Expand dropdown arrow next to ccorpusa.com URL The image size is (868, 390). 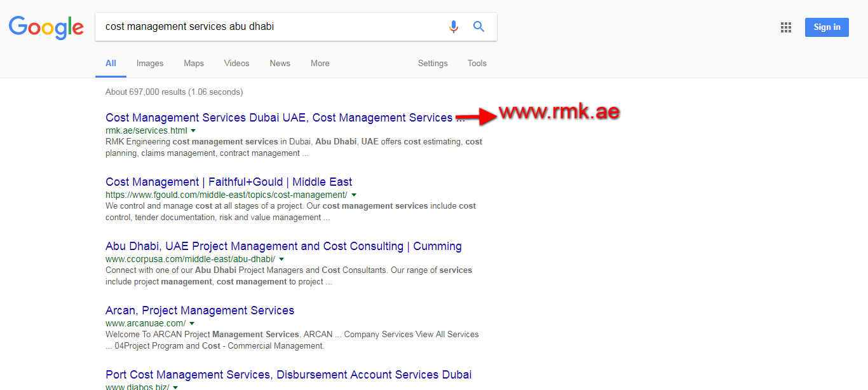(x=281, y=260)
